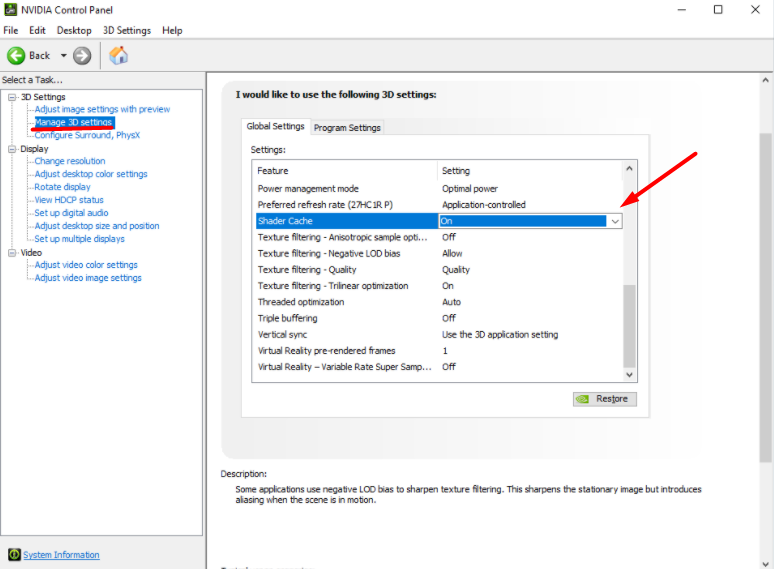
Task: Open Adjust image settings with preview
Action: click(102, 109)
